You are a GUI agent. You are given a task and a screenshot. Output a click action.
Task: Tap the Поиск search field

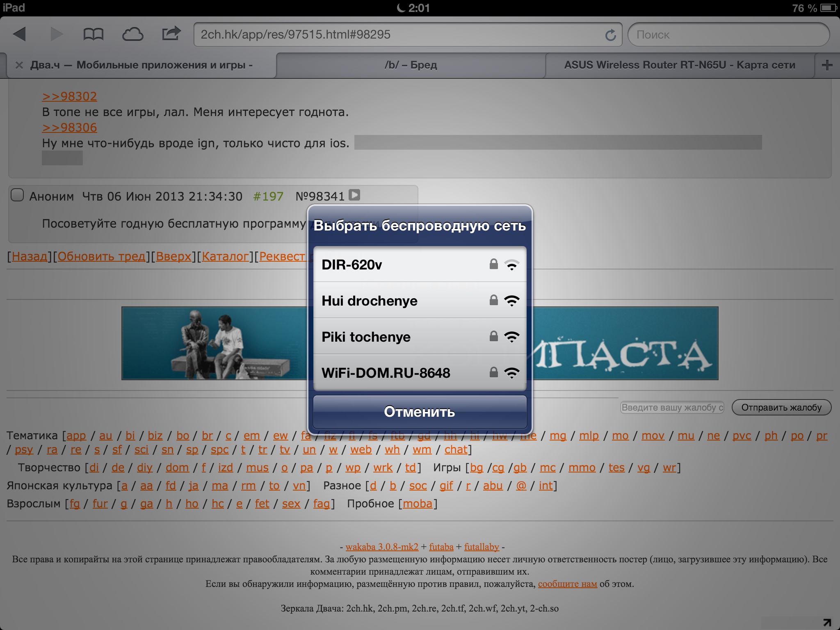[x=729, y=34]
